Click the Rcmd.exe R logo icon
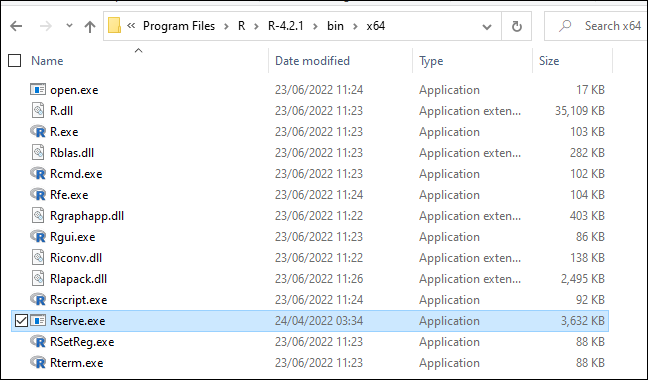648x380 pixels. (38, 173)
